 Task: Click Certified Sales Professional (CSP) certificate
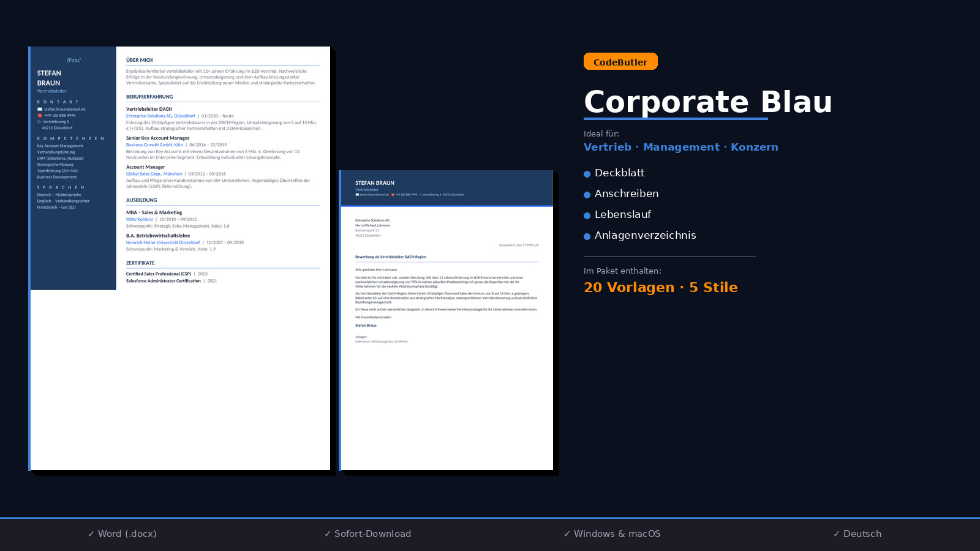pos(159,274)
